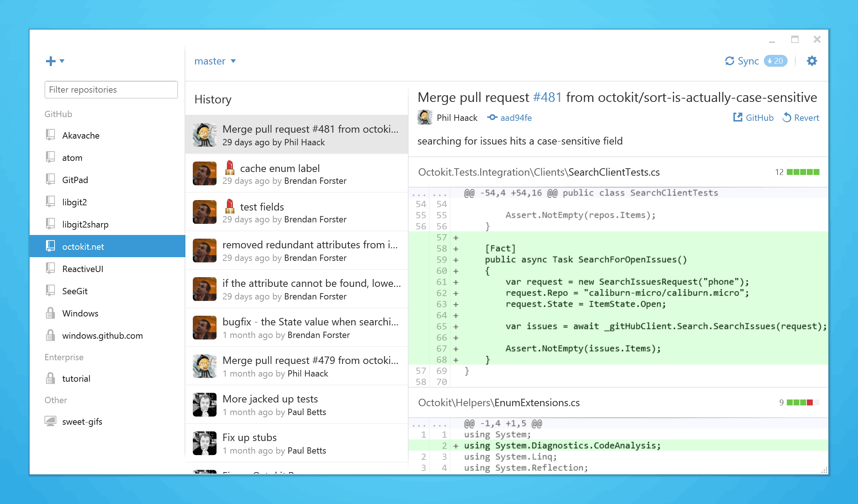Click lipstick emoji on test fields commit
The width and height of the screenshot is (858, 504).
pos(230,206)
